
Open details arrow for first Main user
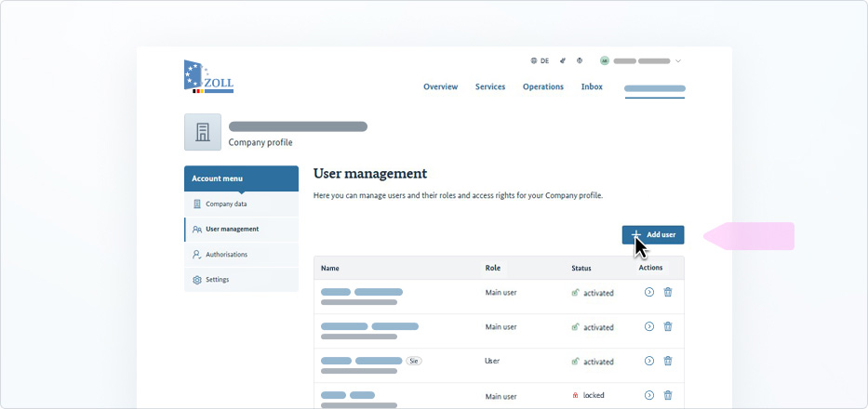[649, 292]
